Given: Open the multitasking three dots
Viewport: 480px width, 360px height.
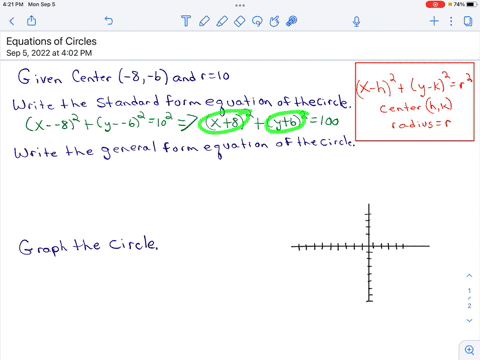Looking at the screenshot, I should click(240, 5).
